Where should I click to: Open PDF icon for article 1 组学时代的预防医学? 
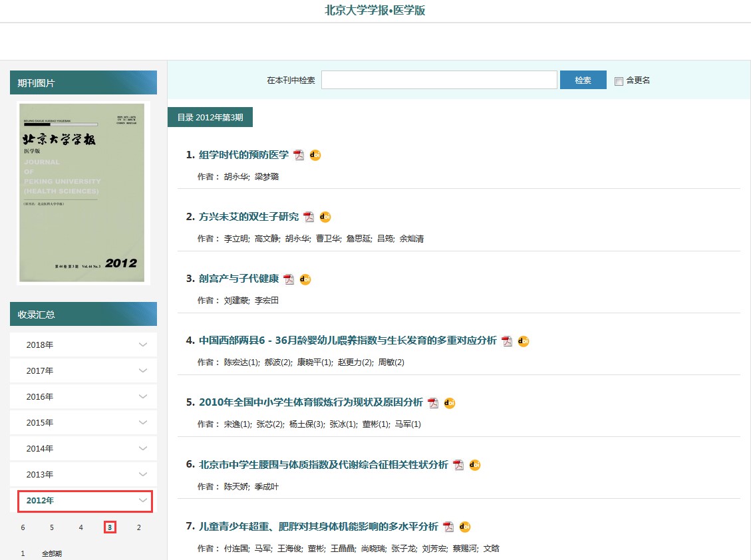pyautogui.click(x=299, y=155)
